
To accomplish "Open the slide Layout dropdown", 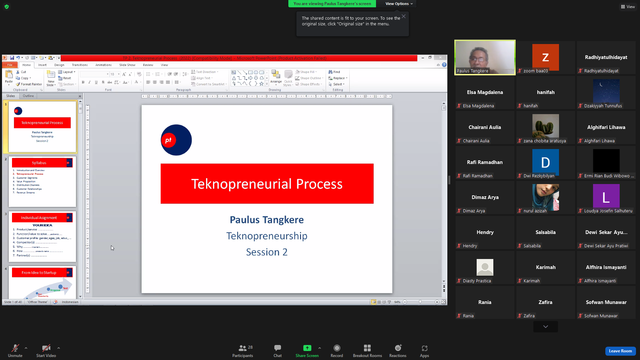I will [x=67, y=72].
